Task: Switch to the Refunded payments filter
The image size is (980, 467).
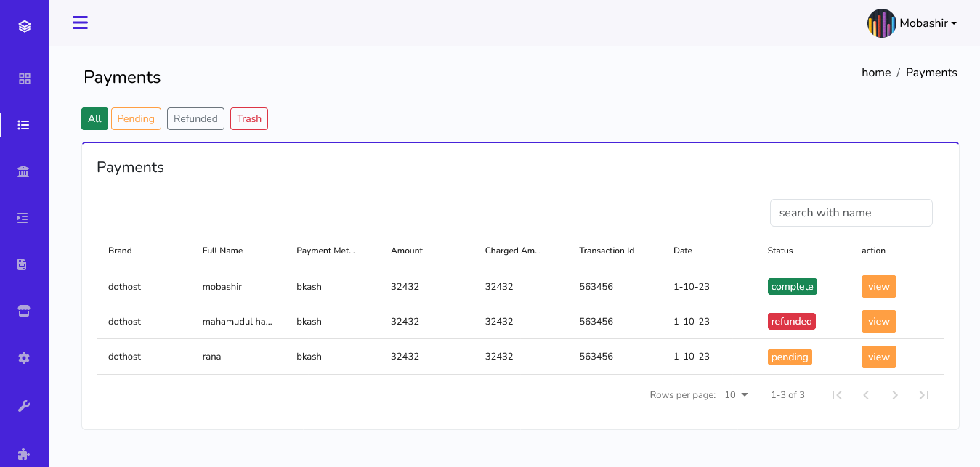Action: [195, 118]
